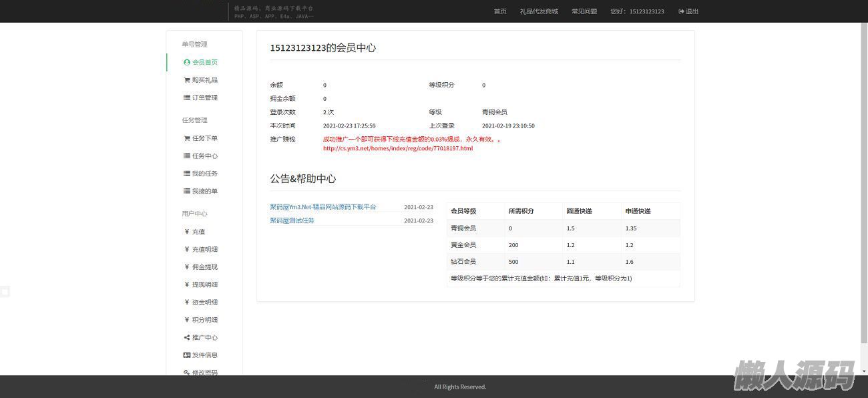Click the list icon beside 订单管理
The height and width of the screenshot is (398, 868).
187,97
